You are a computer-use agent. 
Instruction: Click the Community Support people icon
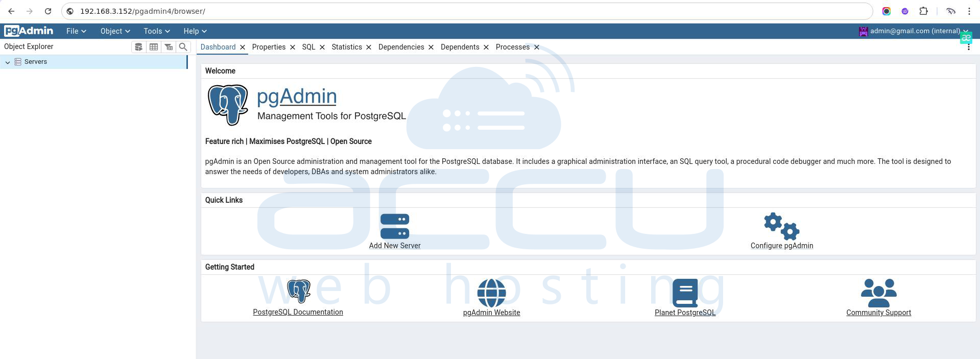(878, 293)
